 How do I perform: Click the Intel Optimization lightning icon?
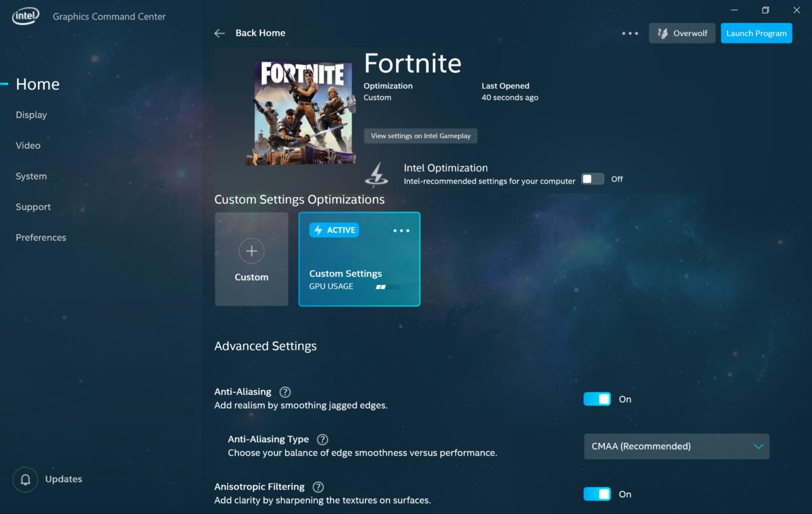(377, 174)
